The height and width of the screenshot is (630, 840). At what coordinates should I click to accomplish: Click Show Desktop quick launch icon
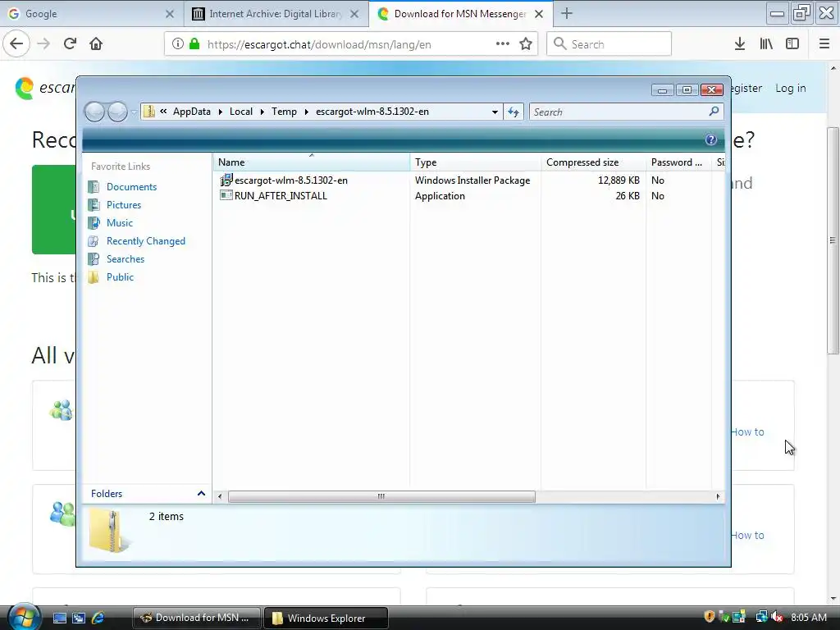[x=59, y=618]
